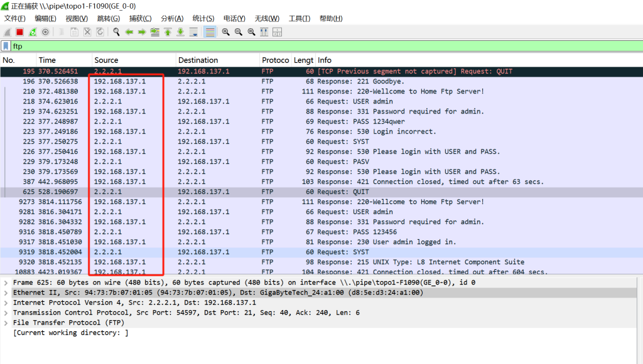
Task: Save the capture file
Action: [x=74, y=32]
